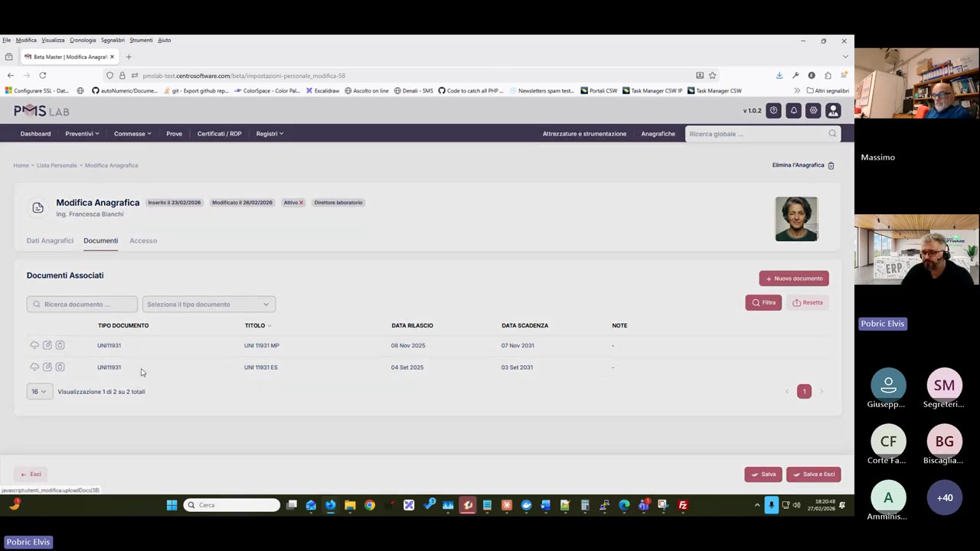980x551 pixels.
Task: Go to Lista Personale in the breadcrumb
Action: pyautogui.click(x=57, y=165)
